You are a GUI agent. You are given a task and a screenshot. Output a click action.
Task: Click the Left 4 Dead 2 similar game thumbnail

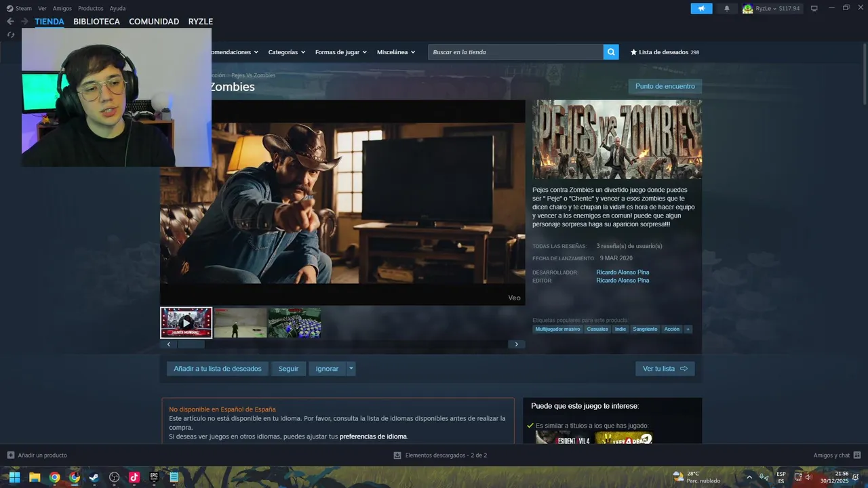(x=624, y=438)
